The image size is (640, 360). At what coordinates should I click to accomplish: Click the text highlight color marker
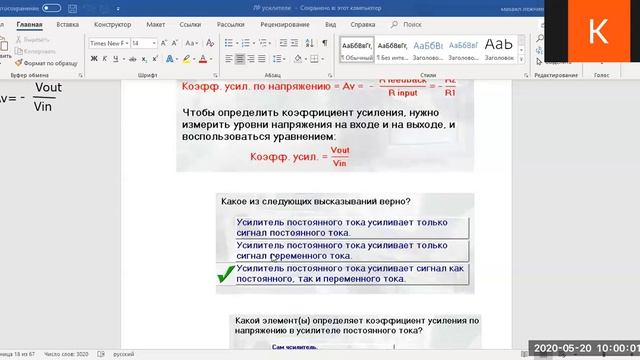tap(187, 59)
